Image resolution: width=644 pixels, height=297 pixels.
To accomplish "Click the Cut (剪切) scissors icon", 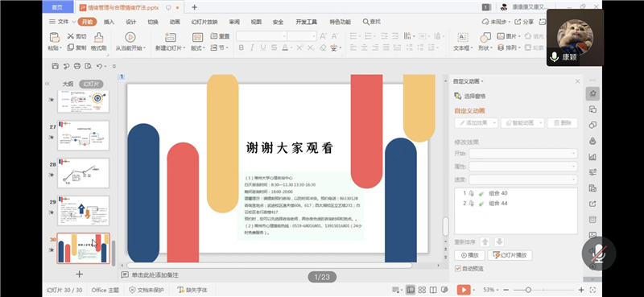I will pyautogui.click(x=71, y=36).
